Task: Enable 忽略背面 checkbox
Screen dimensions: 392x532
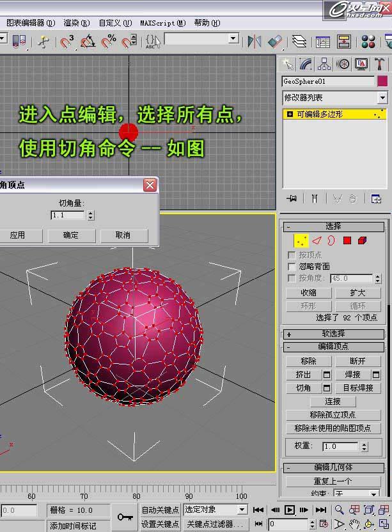Action: tap(292, 267)
